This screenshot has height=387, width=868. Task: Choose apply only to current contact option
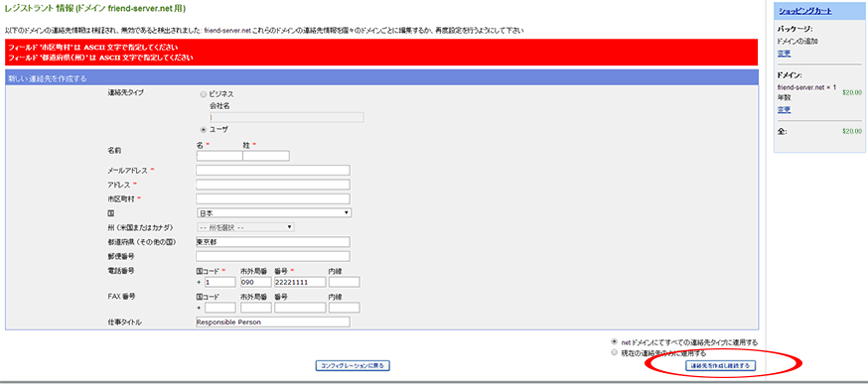tap(614, 352)
